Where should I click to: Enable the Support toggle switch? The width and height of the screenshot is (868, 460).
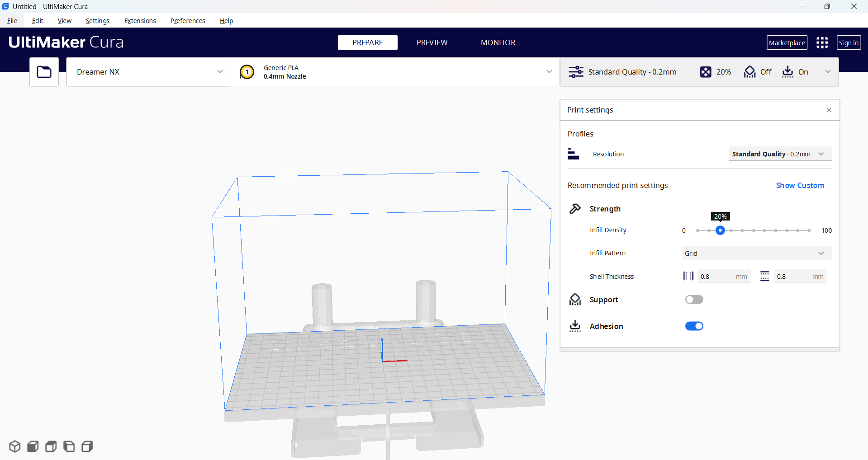[694, 300]
